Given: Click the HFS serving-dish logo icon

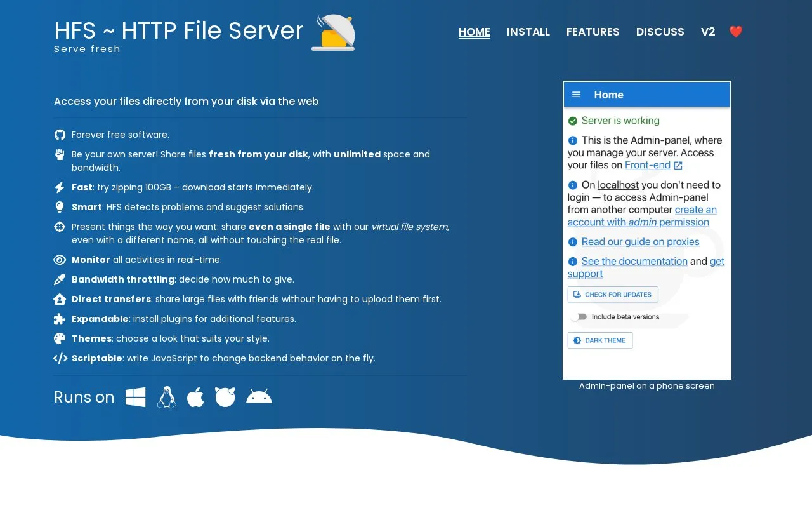Looking at the screenshot, I should click(334, 32).
